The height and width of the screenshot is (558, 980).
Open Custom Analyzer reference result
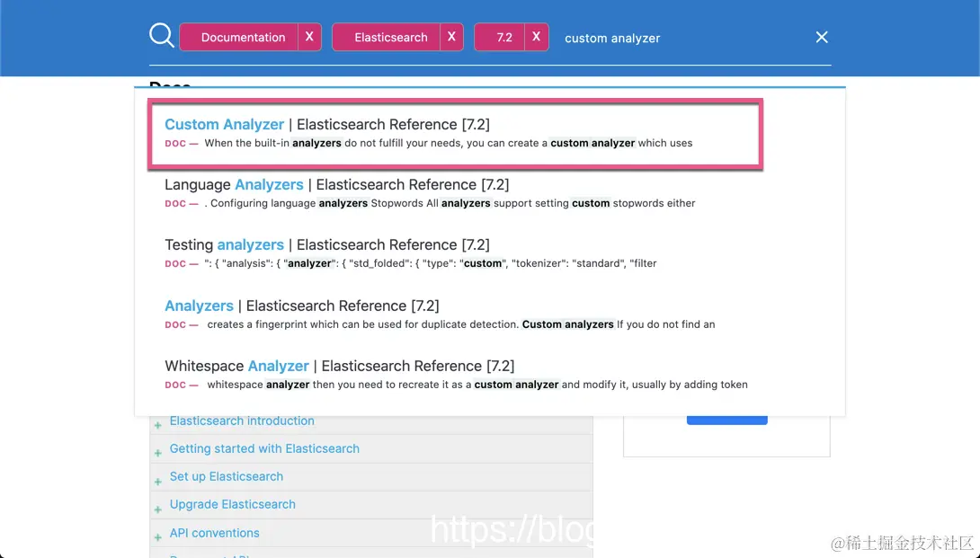[x=327, y=124]
